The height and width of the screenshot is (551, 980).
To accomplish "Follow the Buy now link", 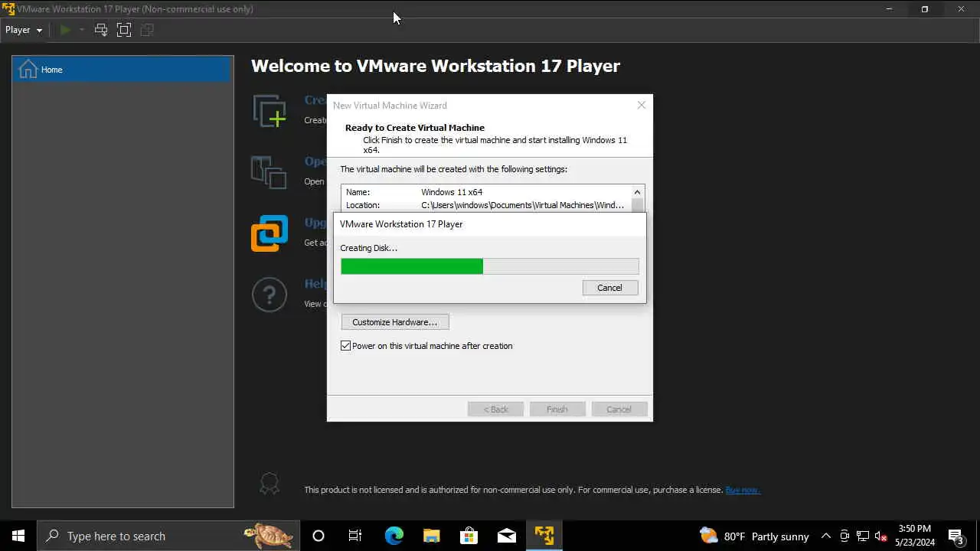I will pyautogui.click(x=743, y=490).
